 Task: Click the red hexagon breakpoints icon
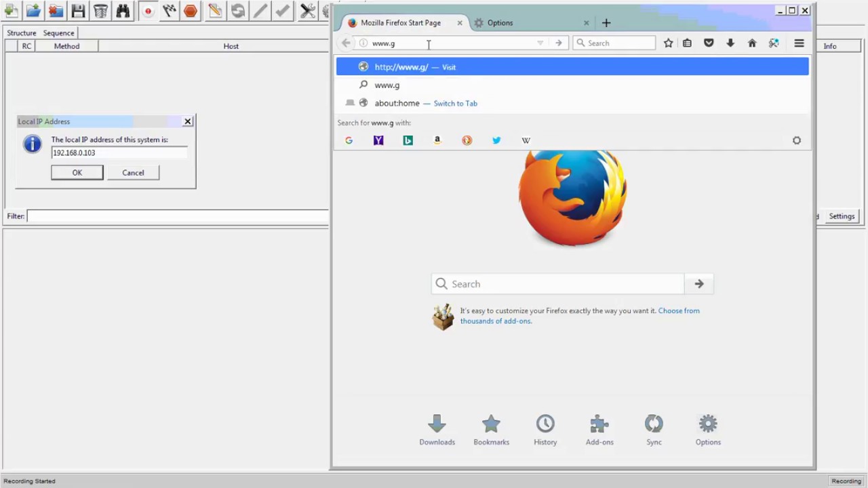[191, 11]
